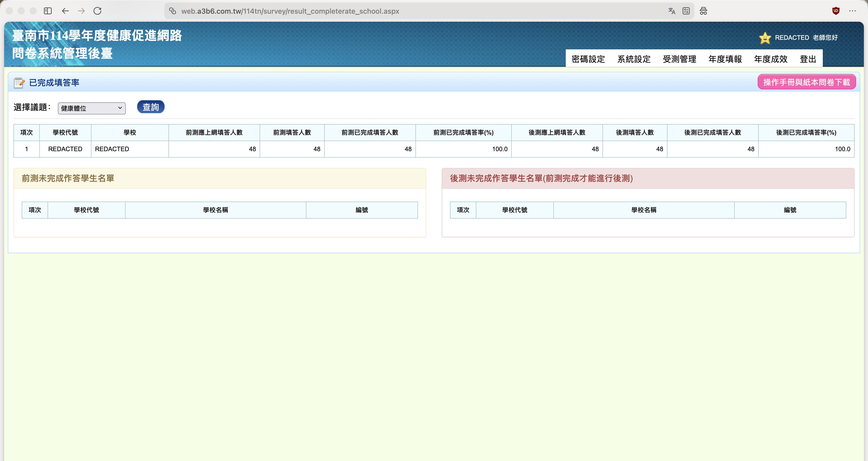Viewport: 868px width, 461px height.
Task: Open the translate page icon
Action: (672, 11)
